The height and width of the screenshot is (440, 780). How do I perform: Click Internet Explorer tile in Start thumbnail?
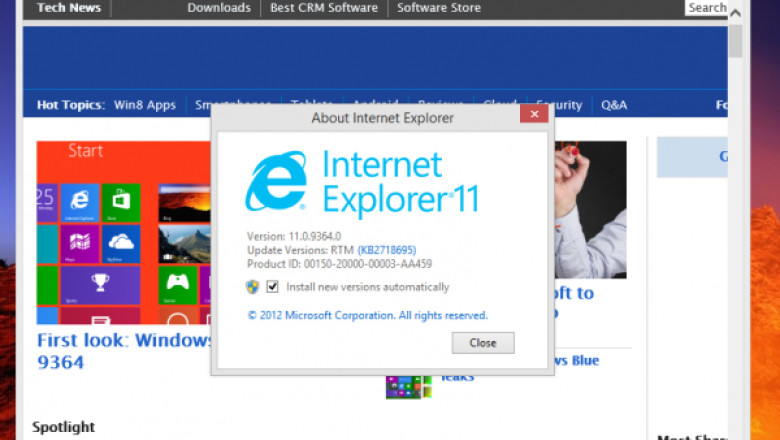tap(80, 203)
